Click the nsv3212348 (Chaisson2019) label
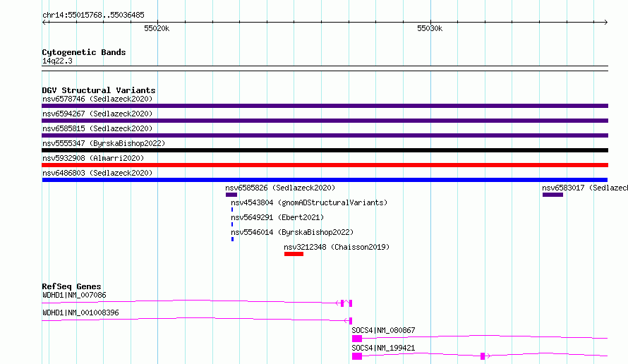This screenshot has height=364, width=628. point(337,247)
